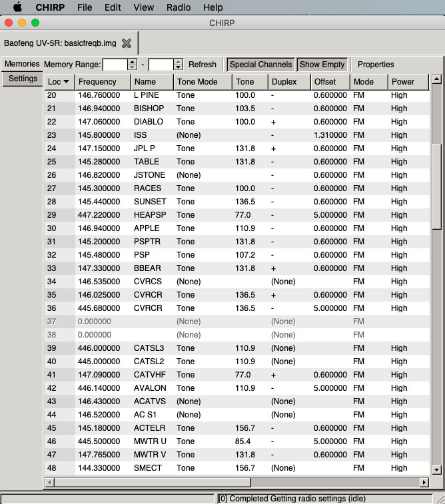Open the Properties button
This screenshot has height=504, width=445.
(376, 65)
